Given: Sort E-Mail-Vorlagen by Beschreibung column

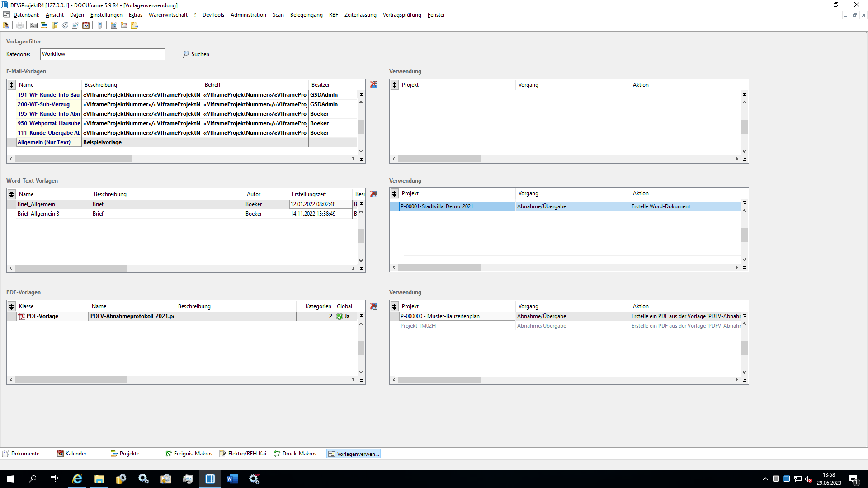Looking at the screenshot, I should click(142, 85).
